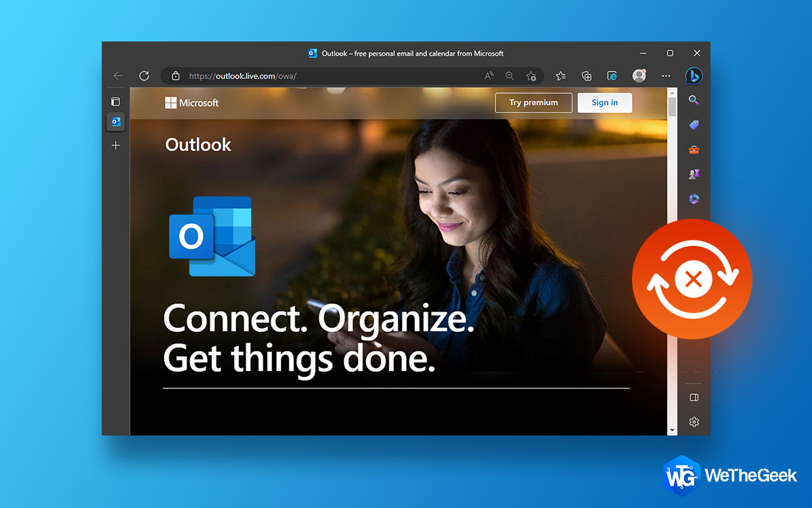812x508 pixels.
Task: Open sidebar settings gear
Action: click(694, 422)
